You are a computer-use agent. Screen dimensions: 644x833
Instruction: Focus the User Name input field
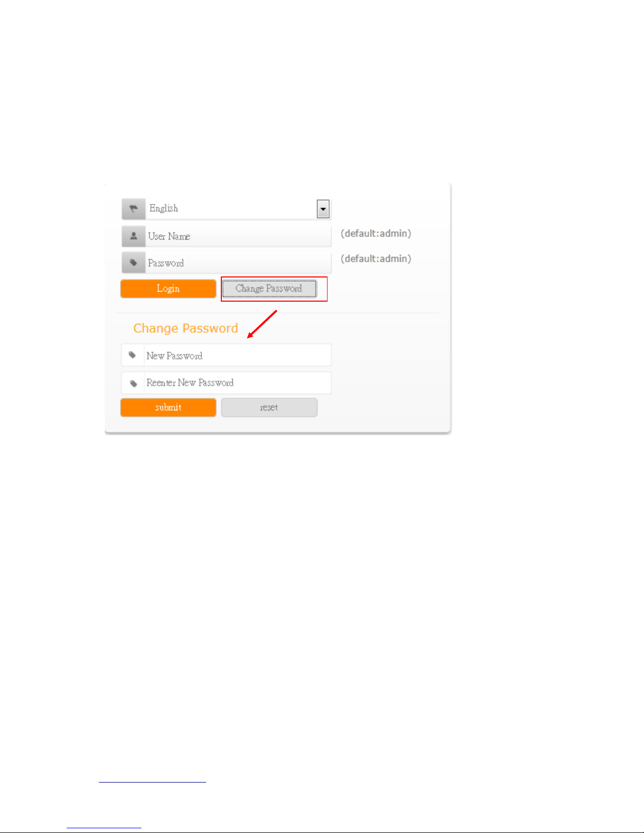(x=238, y=236)
